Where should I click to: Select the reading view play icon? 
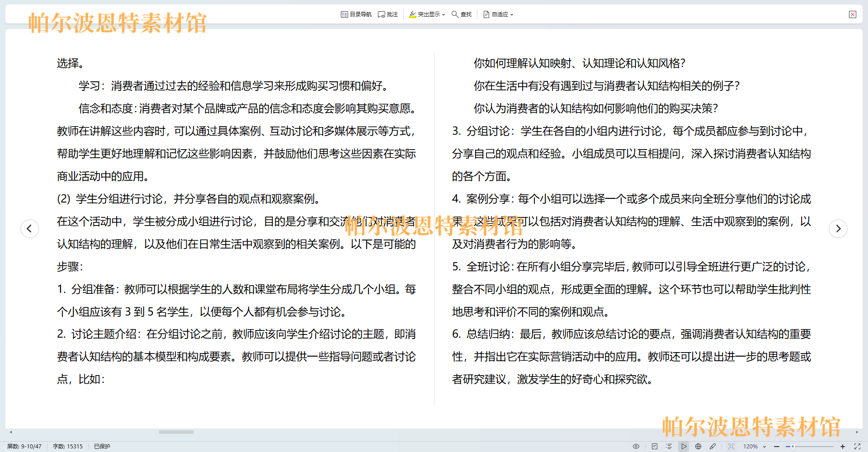(x=684, y=446)
